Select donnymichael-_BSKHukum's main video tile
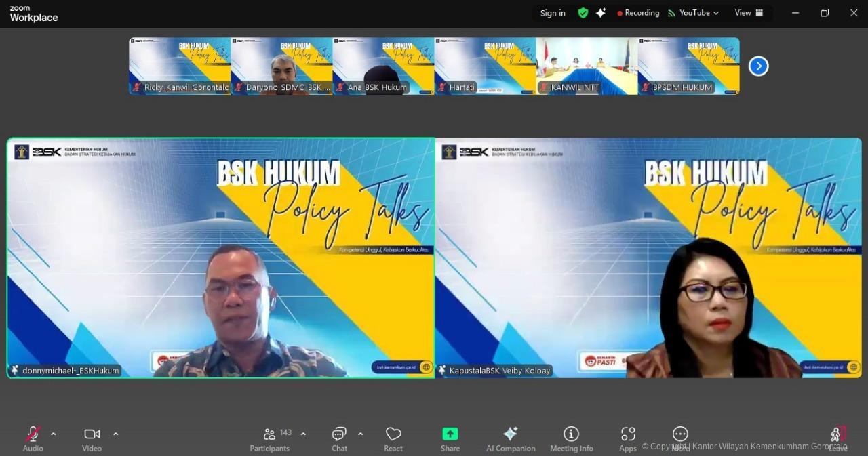This screenshot has width=868, height=456. point(221,257)
